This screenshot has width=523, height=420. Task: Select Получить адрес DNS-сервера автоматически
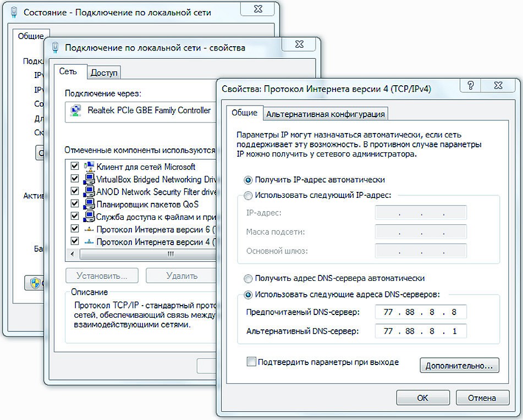(248, 279)
